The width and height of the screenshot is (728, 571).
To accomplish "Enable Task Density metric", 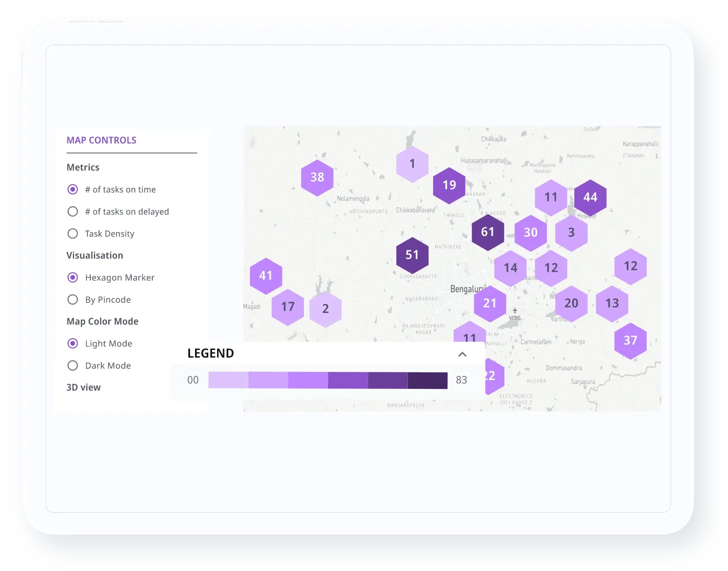I will [72, 233].
